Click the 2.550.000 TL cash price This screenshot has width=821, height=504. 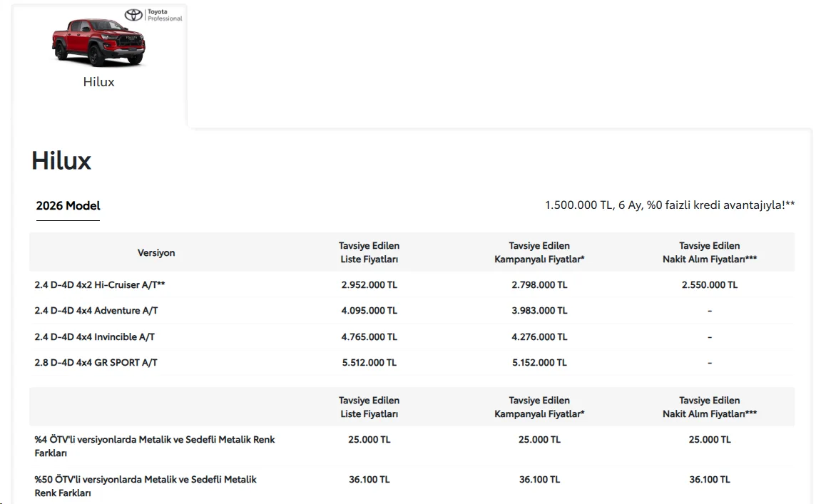click(710, 284)
